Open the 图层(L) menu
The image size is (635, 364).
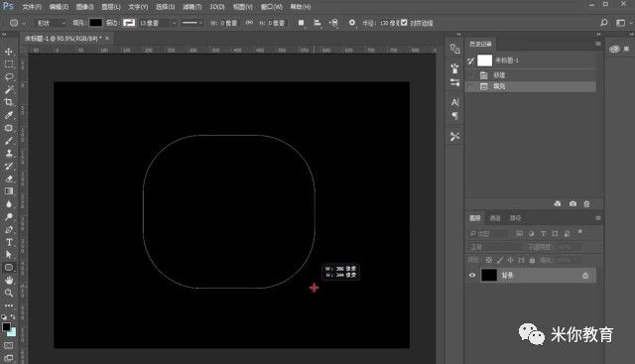pyautogui.click(x=111, y=7)
